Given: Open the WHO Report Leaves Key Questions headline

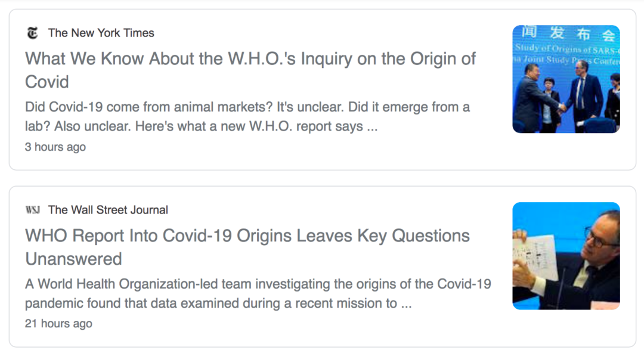Looking at the screenshot, I should (247, 236).
